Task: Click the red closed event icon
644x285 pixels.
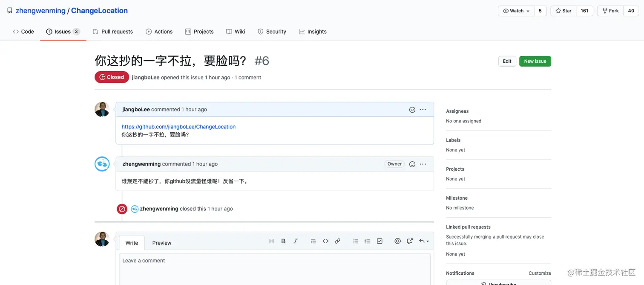Action: click(x=122, y=209)
